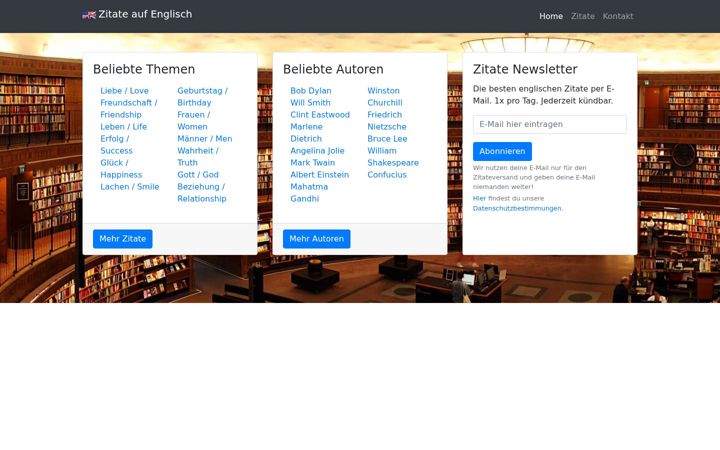720x450 pixels.
Task: Click the Beliebte Themen heading
Action: [144, 69]
